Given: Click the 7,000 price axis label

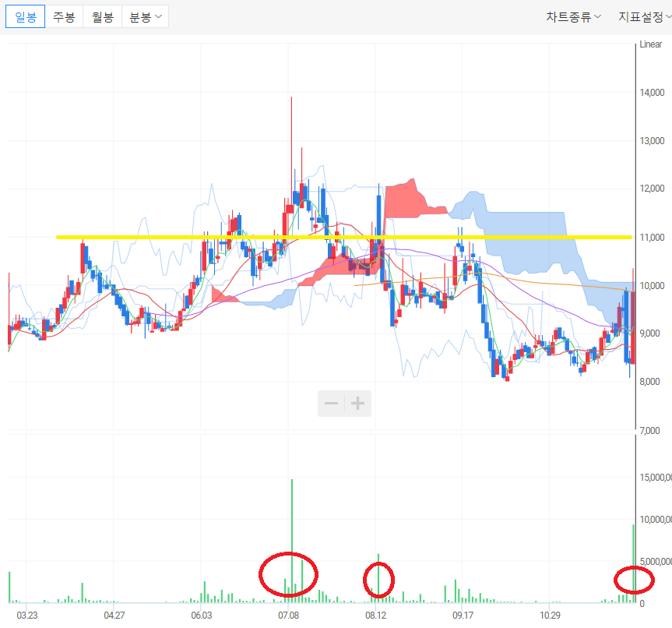Looking at the screenshot, I should (x=649, y=430).
